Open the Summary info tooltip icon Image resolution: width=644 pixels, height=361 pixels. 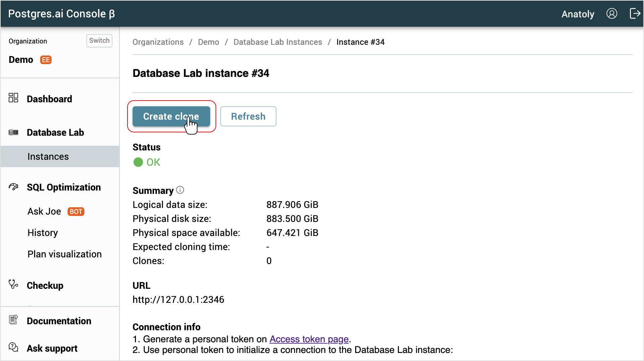pyautogui.click(x=180, y=190)
